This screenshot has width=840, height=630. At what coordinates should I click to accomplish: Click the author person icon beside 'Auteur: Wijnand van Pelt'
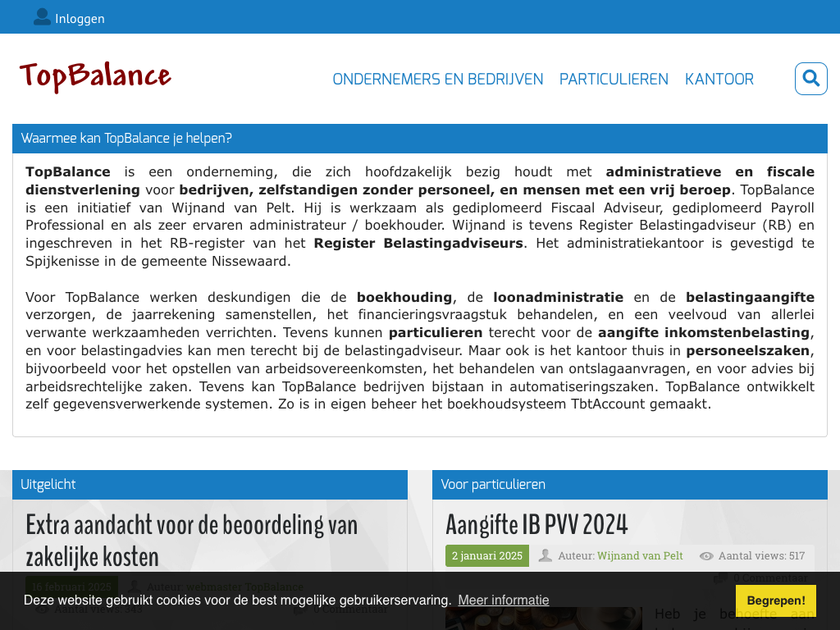coord(546,555)
